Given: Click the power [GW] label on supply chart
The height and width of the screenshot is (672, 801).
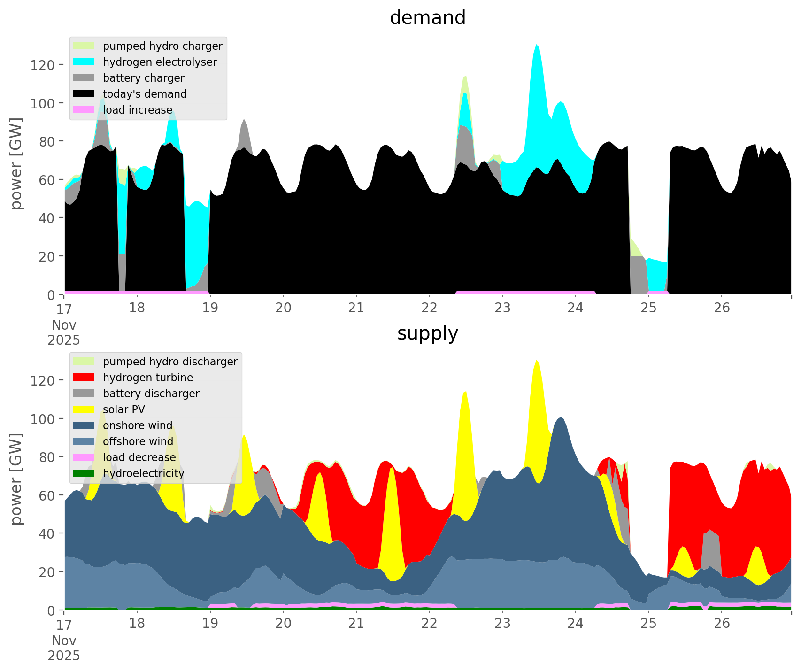Looking at the screenshot, I should [x=17, y=479].
